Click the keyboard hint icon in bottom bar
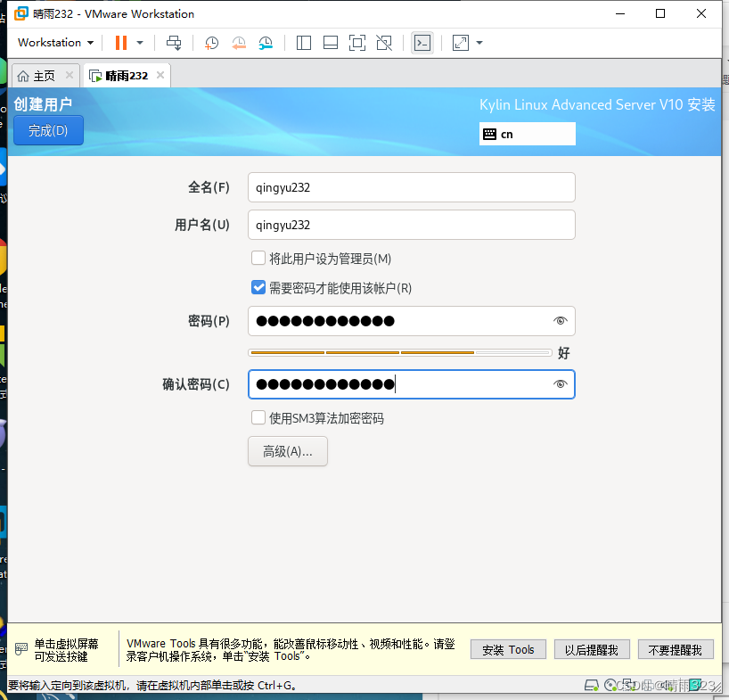 tap(21, 649)
